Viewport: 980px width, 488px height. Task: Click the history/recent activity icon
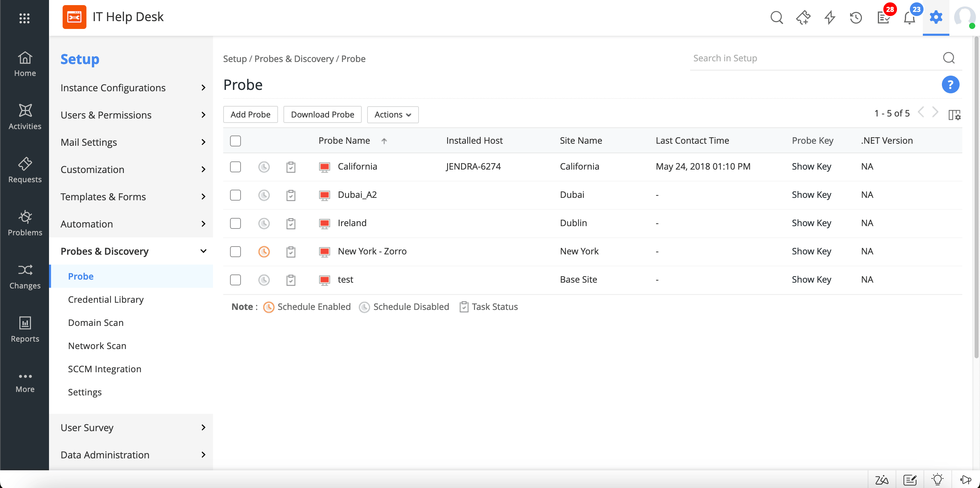855,17
